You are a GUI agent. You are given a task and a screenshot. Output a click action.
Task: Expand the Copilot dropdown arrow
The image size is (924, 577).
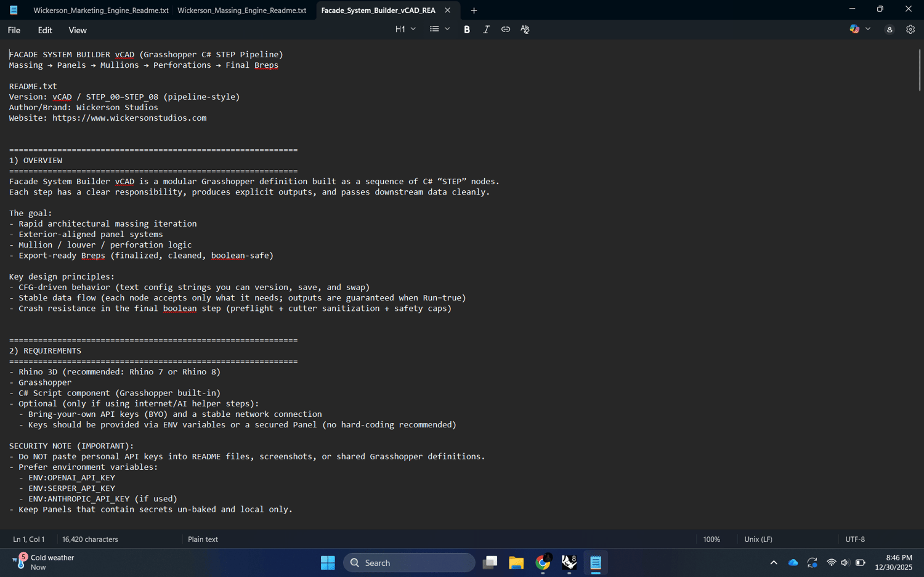[868, 30]
